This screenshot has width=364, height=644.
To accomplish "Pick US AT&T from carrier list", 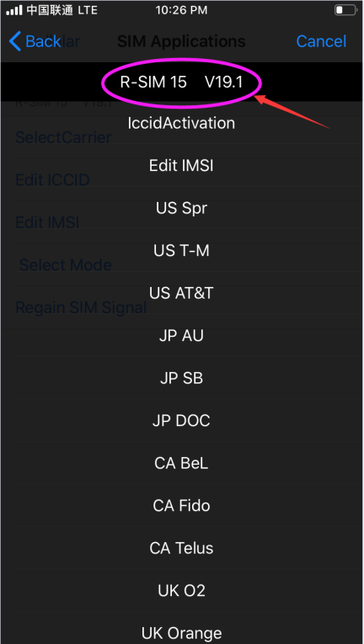I will click(x=181, y=293).
